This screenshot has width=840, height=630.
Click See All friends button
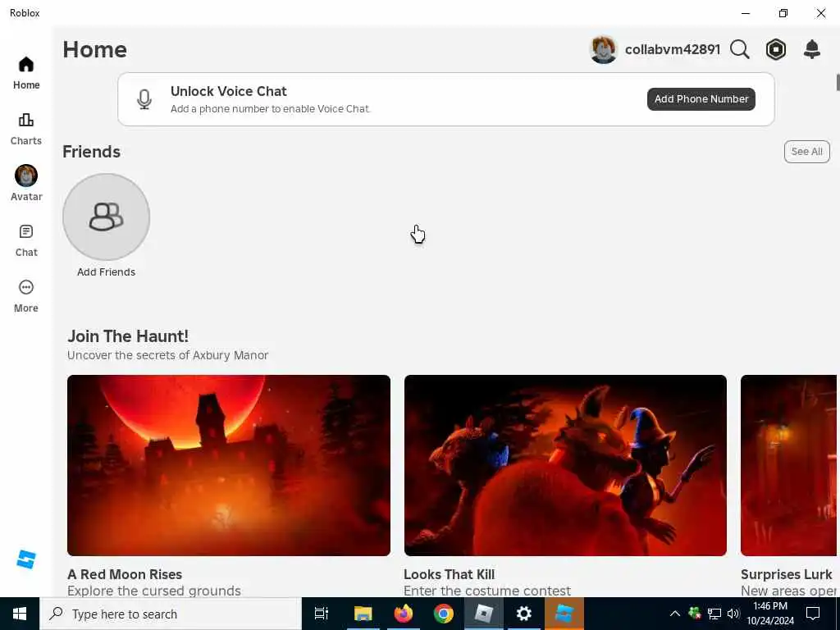click(x=807, y=152)
